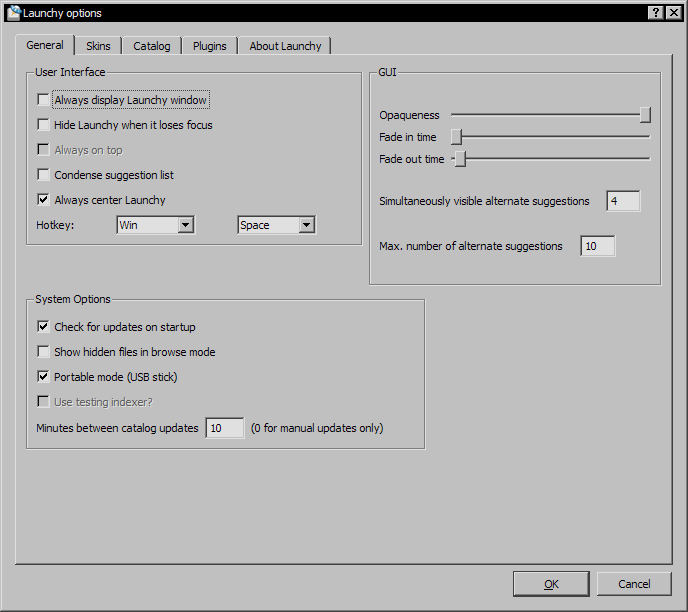Select the About Launchy tab

[285, 46]
